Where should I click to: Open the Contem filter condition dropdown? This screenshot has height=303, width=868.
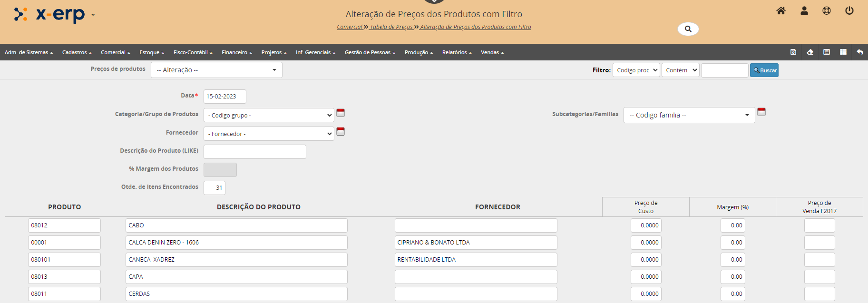680,70
